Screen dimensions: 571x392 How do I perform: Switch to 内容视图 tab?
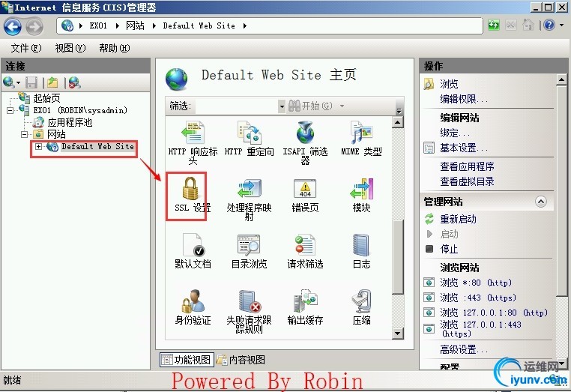pyautogui.click(x=241, y=360)
